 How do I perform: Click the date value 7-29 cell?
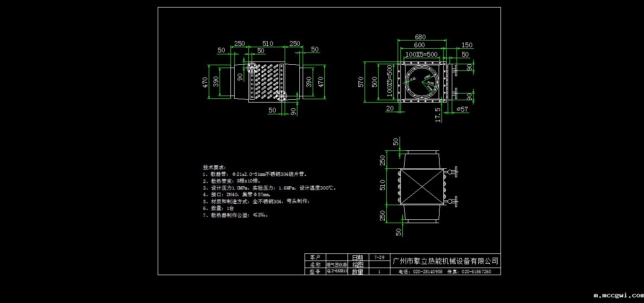(x=379, y=258)
